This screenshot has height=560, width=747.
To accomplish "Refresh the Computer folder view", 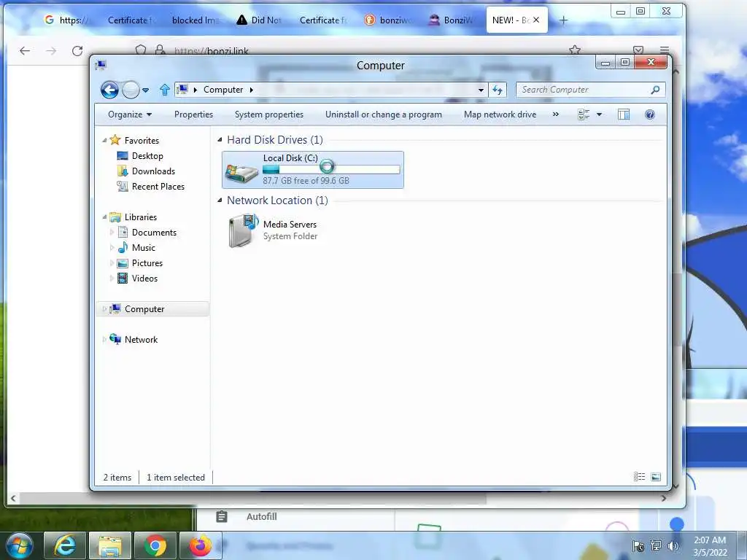I will click(x=498, y=90).
